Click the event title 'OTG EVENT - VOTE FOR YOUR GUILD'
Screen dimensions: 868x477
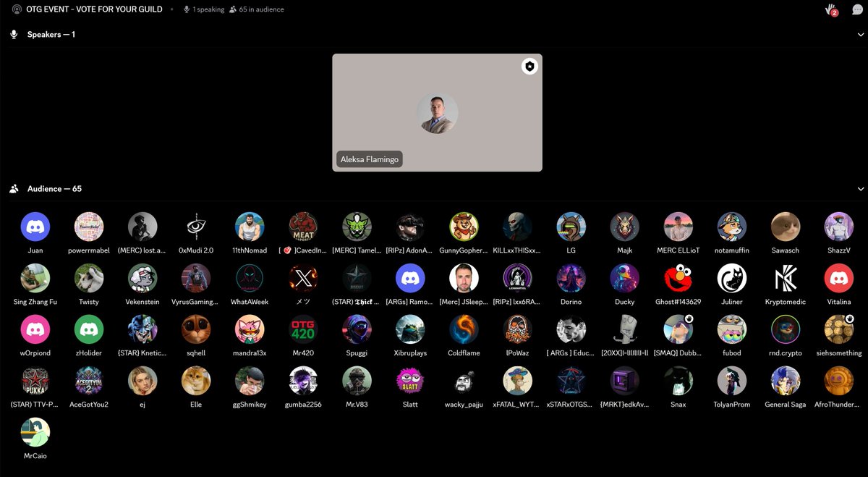[94, 9]
